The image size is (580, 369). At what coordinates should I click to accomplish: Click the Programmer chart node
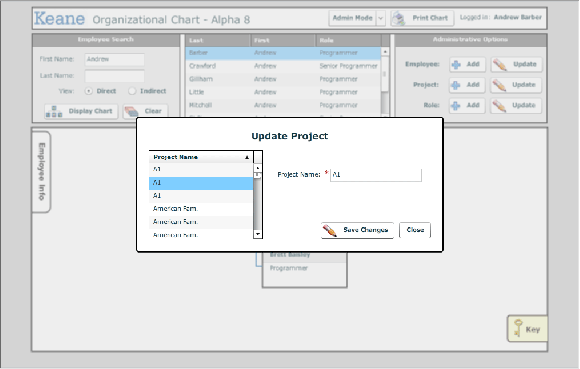click(x=304, y=269)
